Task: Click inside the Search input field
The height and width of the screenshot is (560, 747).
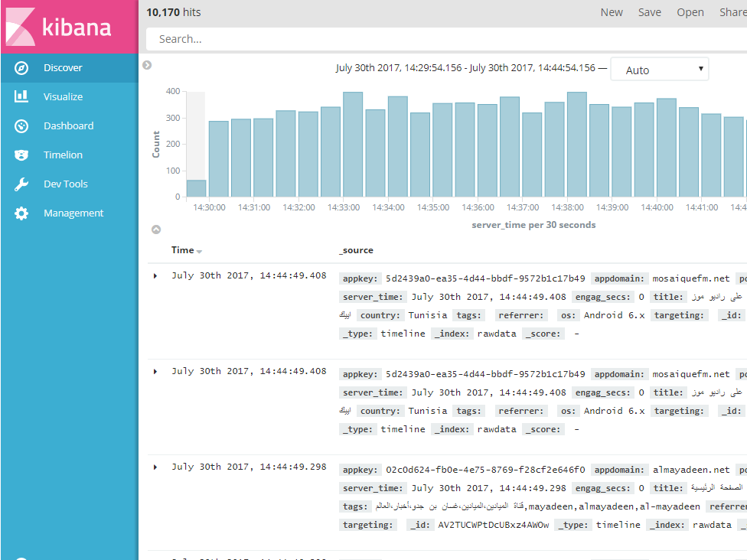Action: [383, 38]
